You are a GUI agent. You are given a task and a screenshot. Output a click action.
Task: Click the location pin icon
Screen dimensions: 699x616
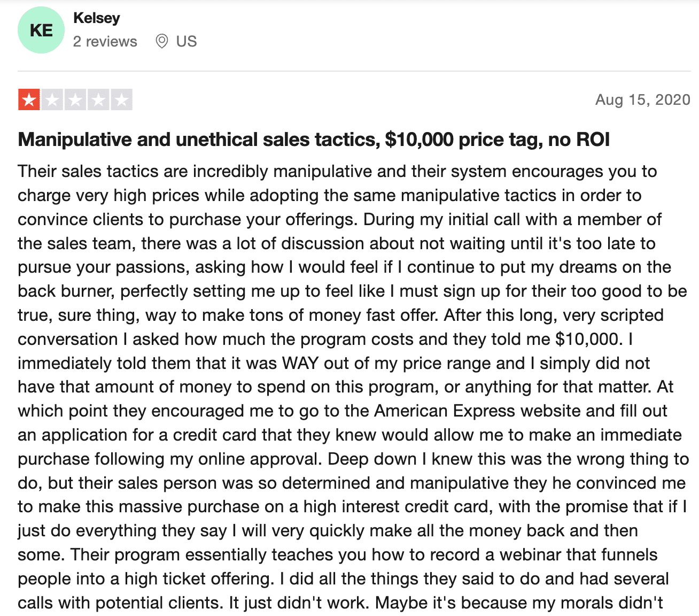pyautogui.click(x=161, y=41)
